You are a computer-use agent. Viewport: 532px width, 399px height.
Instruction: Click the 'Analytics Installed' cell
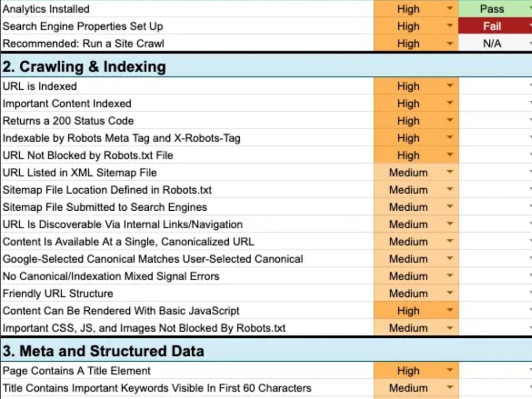[187, 9]
